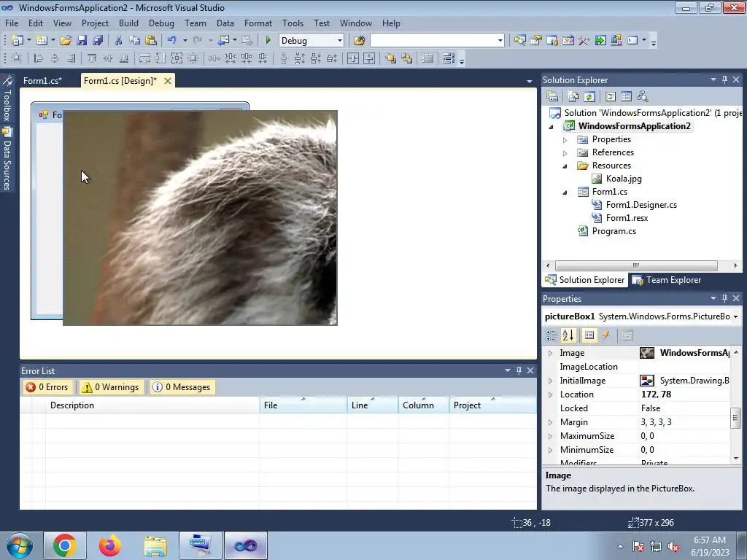The image size is (747, 560).
Task: Open the File menu
Action: 12,23
